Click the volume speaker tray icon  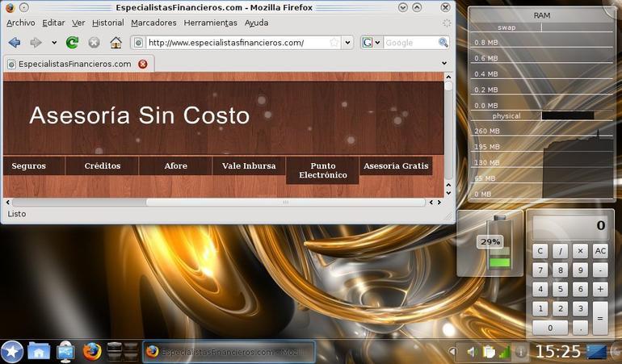[471, 352]
